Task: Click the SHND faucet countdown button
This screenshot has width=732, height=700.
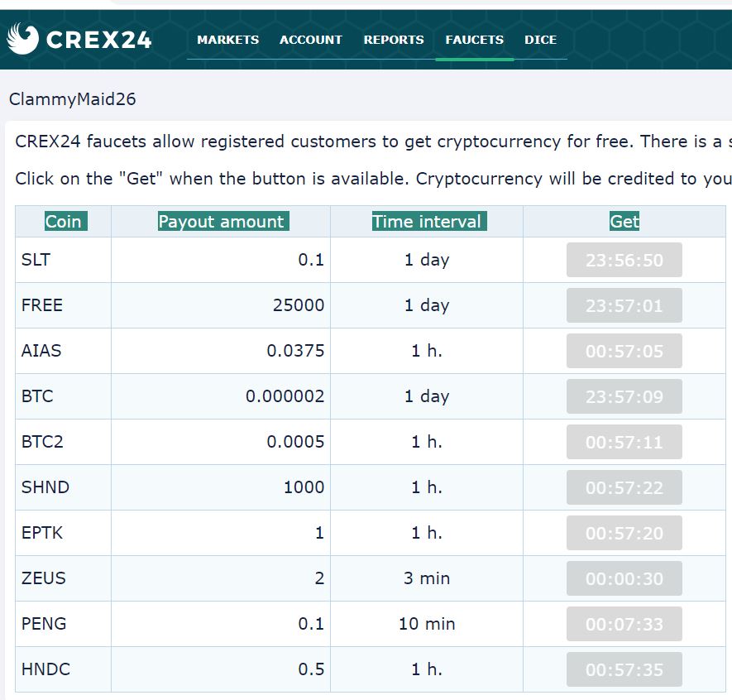Action: point(624,487)
